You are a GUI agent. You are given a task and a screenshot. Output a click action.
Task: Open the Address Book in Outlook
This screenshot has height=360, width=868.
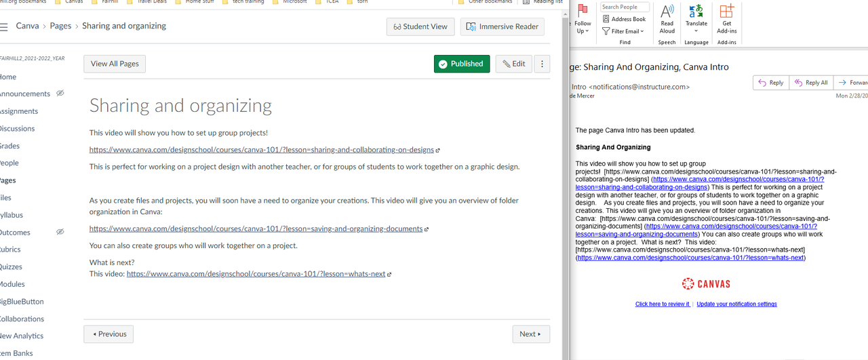624,19
